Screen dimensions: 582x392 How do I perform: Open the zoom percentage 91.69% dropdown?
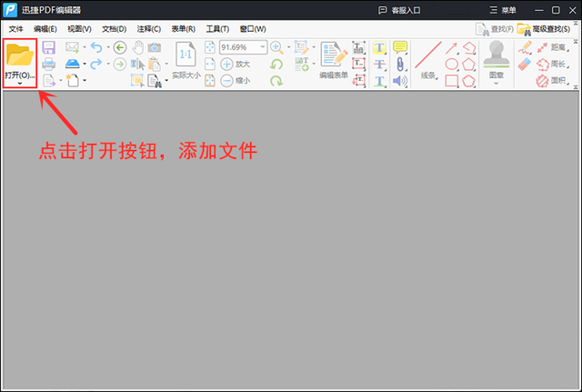tap(263, 47)
